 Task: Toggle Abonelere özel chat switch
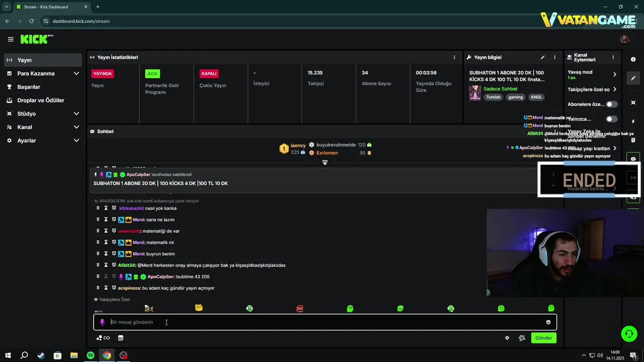click(x=612, y=104)
